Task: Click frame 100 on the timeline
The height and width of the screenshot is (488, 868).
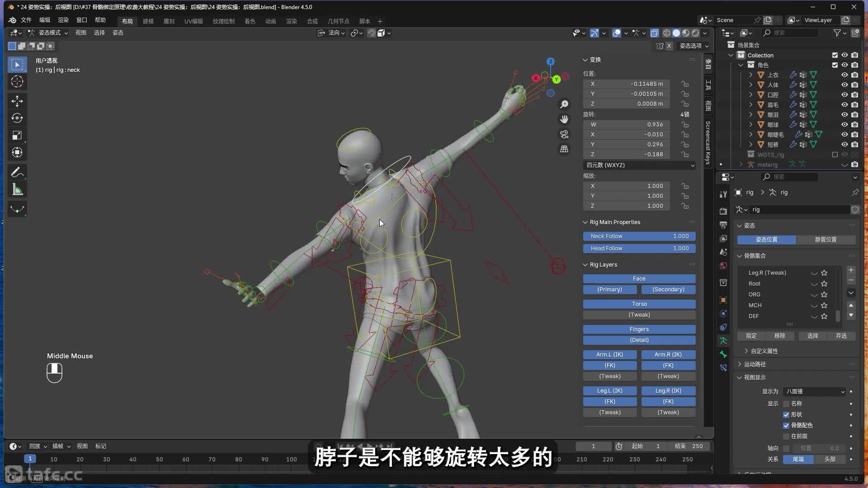Action: pyautogui.click(x=292, y=460)
